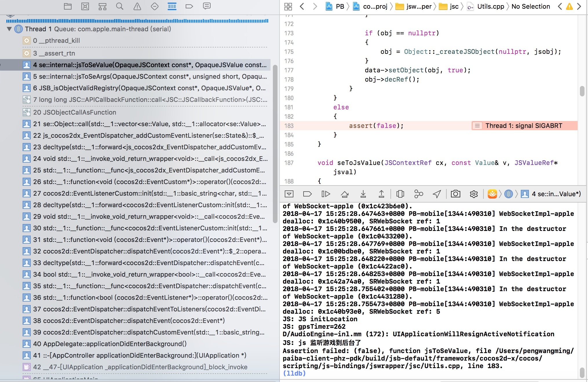The image size is (588, 382).
Task: Click Debug View Hierarchy icon
Action: pyautogui.click(x=400, y=194)
